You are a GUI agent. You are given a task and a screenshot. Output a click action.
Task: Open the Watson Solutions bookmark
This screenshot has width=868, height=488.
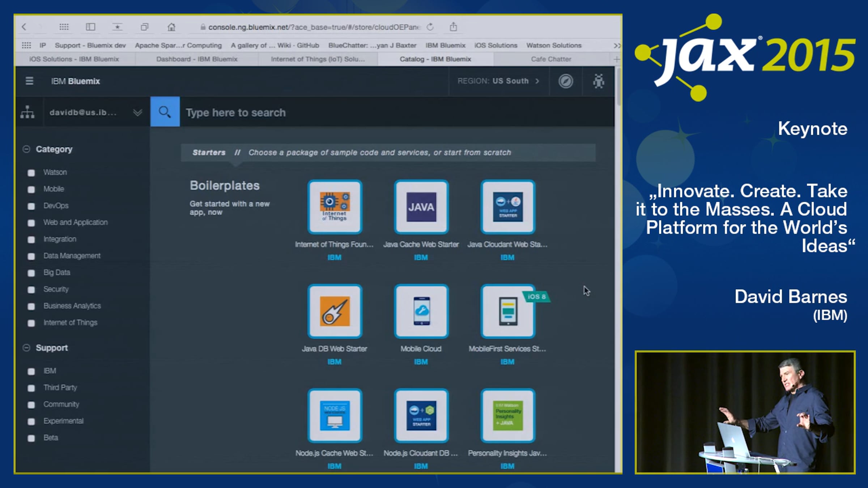pos(554,45)
